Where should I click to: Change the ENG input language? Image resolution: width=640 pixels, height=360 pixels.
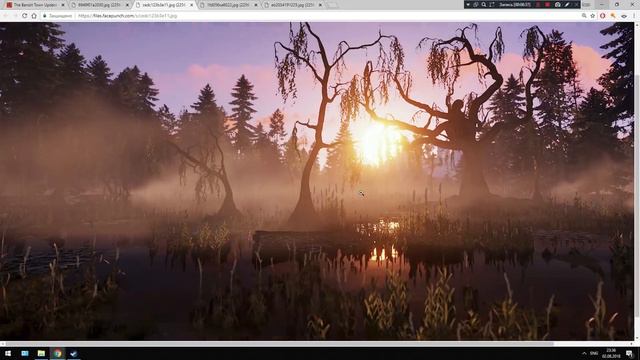point(594,353)
